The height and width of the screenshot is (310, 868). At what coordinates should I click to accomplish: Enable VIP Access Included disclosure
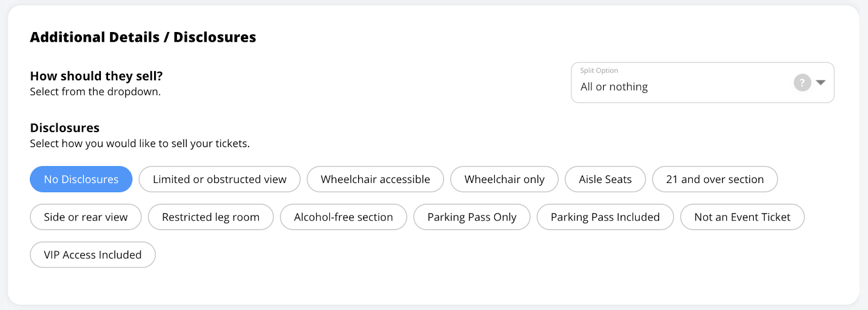(x=93, y=255)
